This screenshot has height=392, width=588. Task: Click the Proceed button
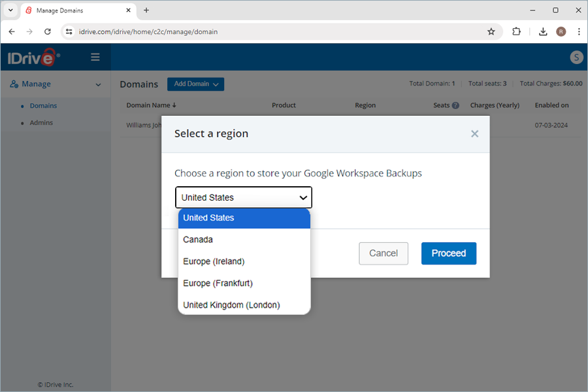[448, 253]
